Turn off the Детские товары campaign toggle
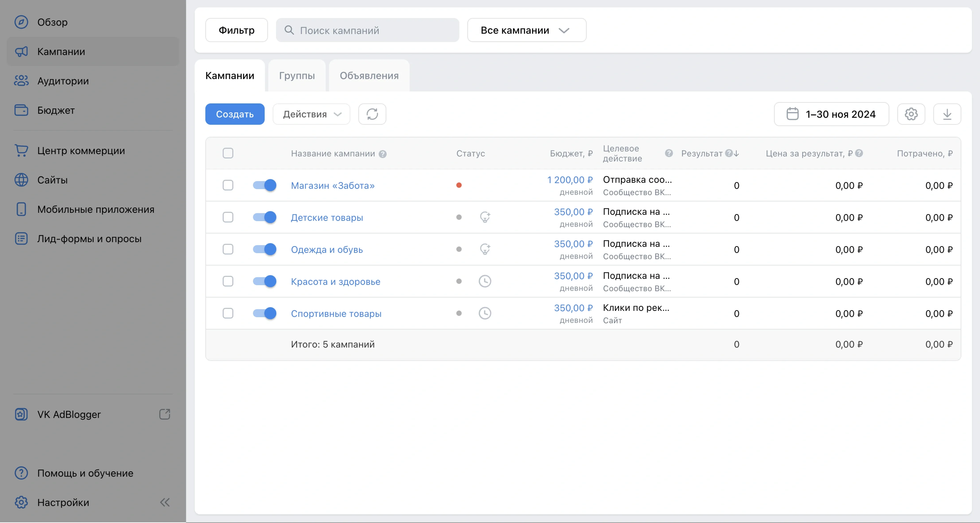This screenshot has width=980, height=523. (x=264, y=217)
